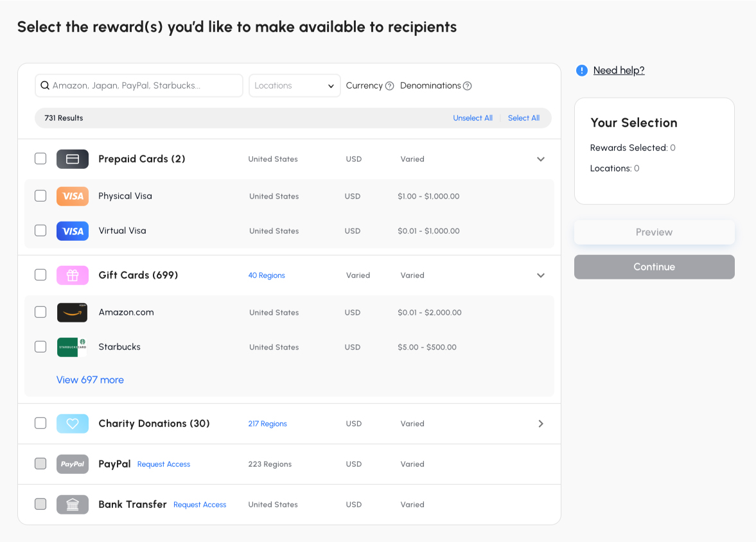This screenshot has height=542, width=756.
Task: Check the Prepaid Cards checkbox
Action: (x=40, y=159)
